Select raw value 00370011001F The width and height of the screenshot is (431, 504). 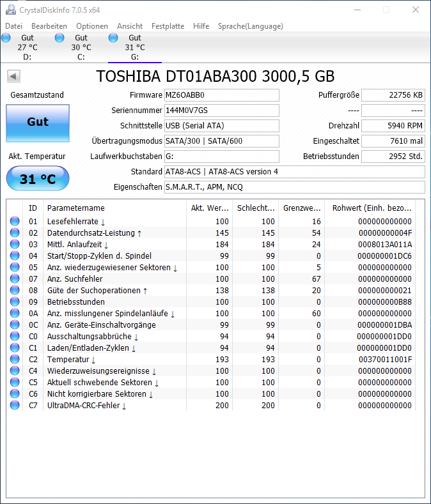(386, 360)
